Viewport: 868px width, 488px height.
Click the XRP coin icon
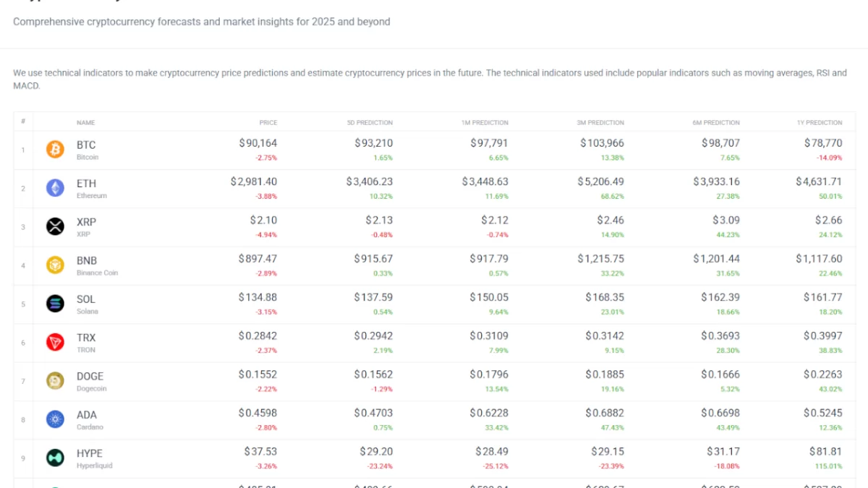point(56,227)
